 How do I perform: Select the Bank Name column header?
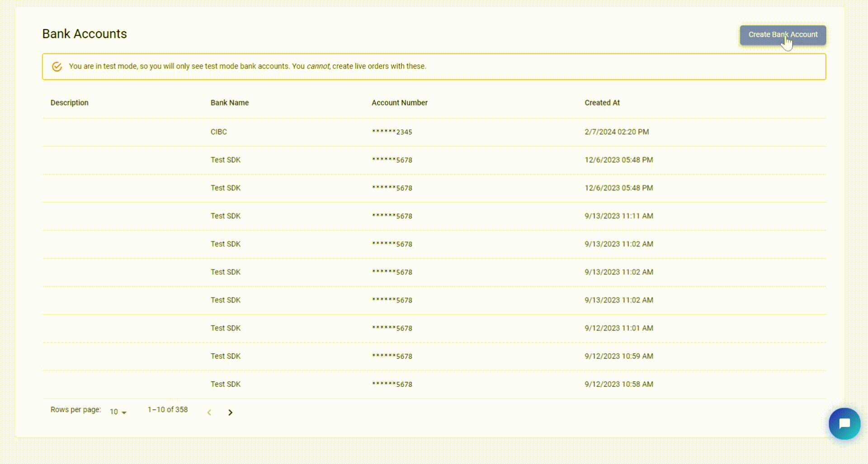click(230, 103)
